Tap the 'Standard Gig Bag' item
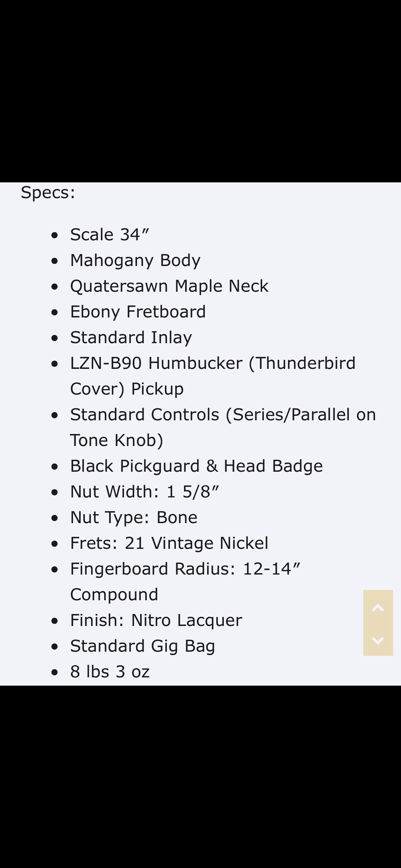 tap(143, 646)
